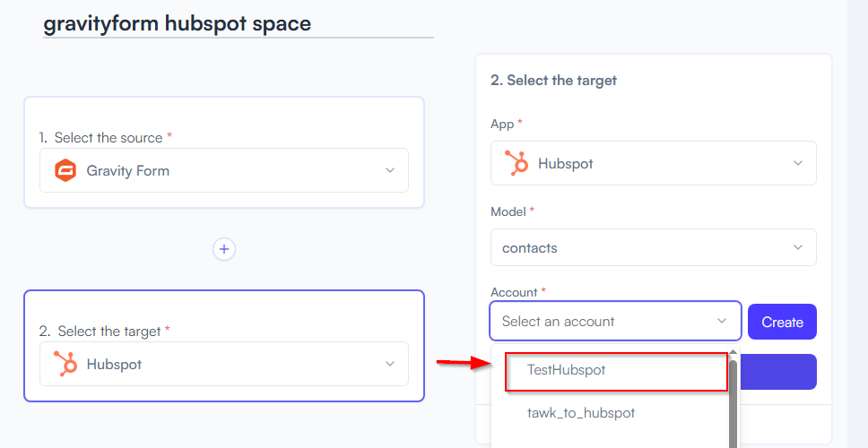Click the Hubspot logo in target card
The width and height of the screenshot is (868, 448).
pos(65,364)
